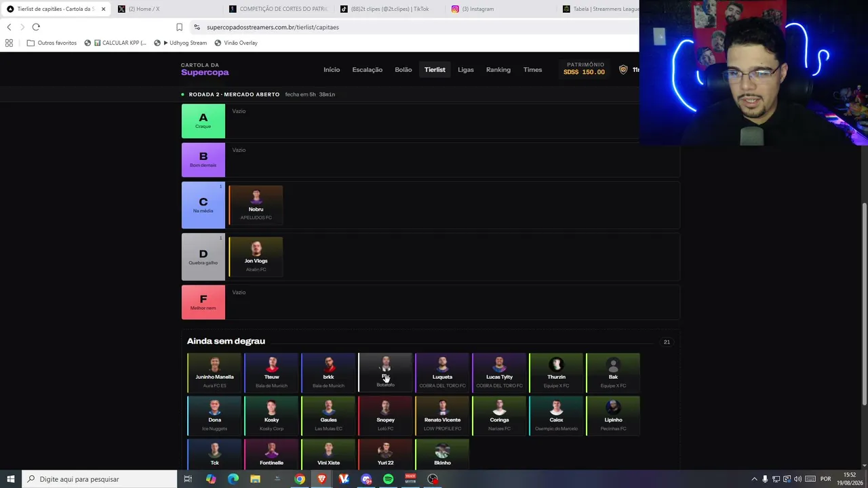
Task: Open site info icon left of URL
Action: point(197,27)
